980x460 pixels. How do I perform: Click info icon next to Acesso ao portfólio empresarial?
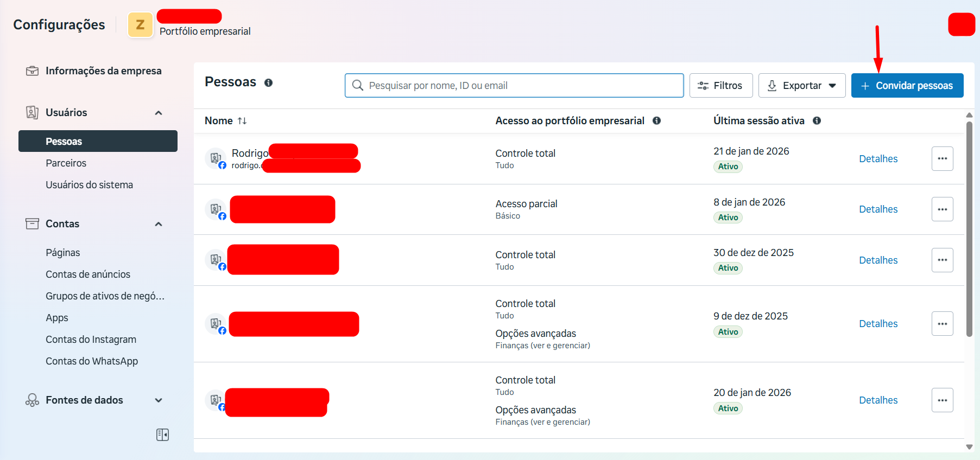coord(656,121)
